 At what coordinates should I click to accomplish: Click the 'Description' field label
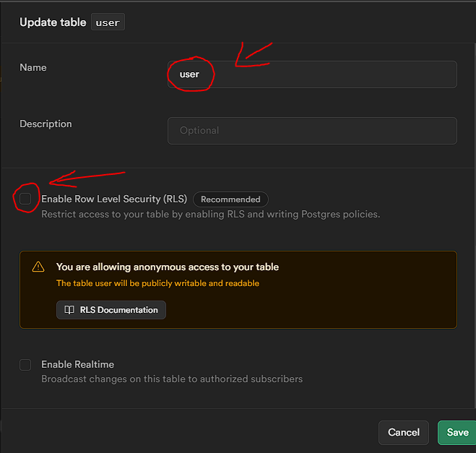point(46,124)
